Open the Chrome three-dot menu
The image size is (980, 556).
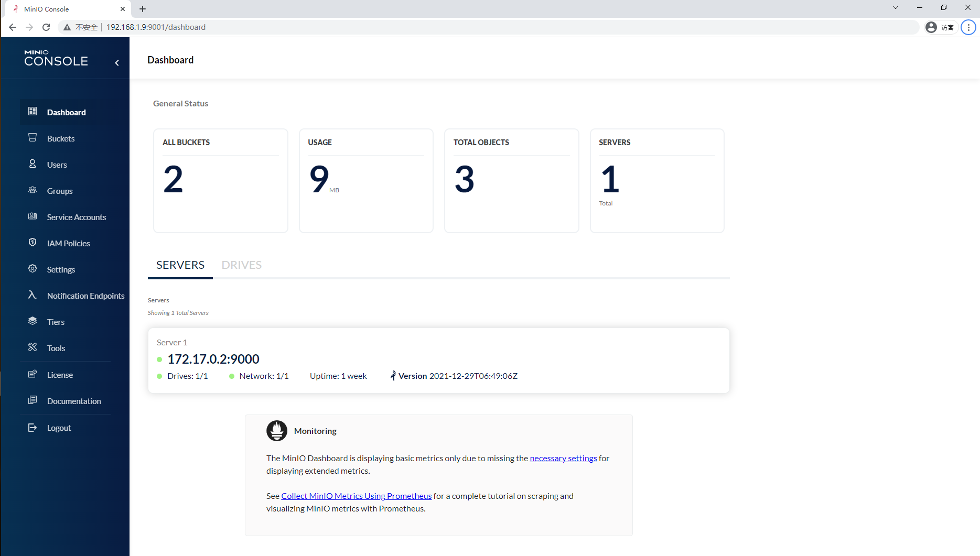point(968,27)
